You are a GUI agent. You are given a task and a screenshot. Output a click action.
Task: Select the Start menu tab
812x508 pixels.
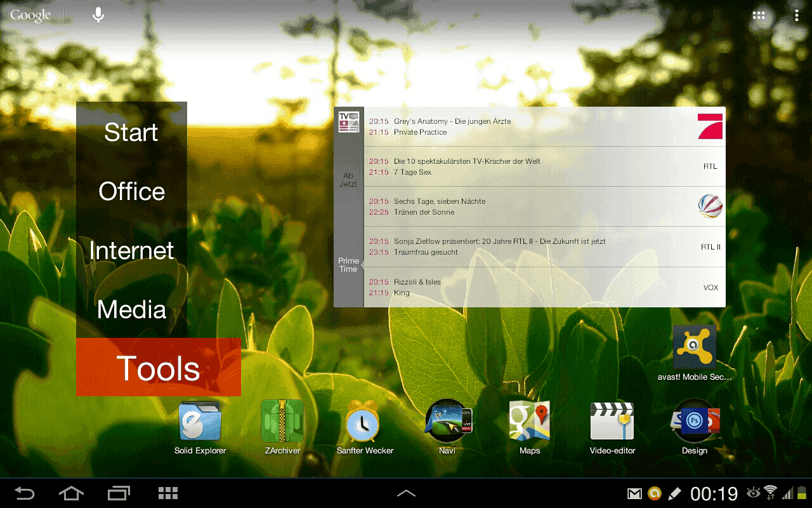click(131, 132)
